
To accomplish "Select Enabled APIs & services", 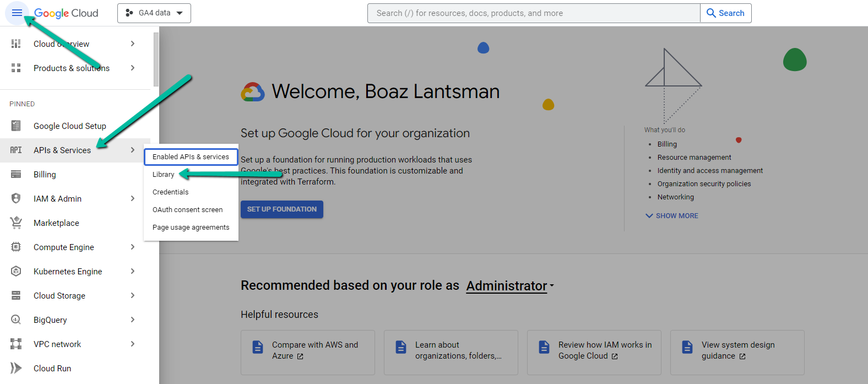I will click(191, 157).
